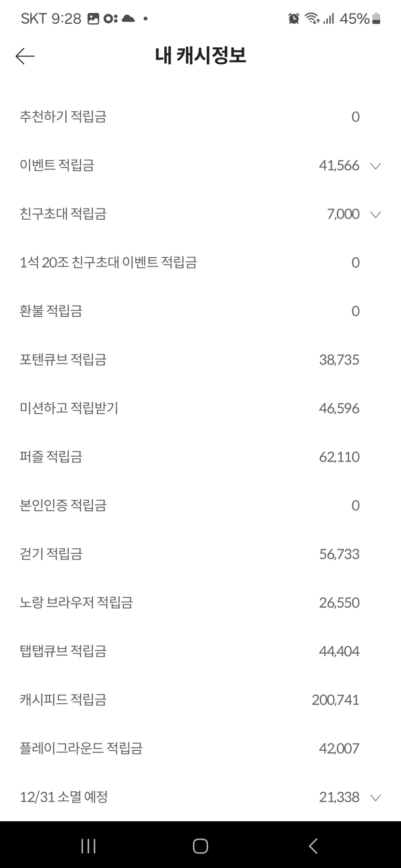Tap the 플레이그라운드 적립금 amount 42,007

pyautogui.click(x=339, y=748)
